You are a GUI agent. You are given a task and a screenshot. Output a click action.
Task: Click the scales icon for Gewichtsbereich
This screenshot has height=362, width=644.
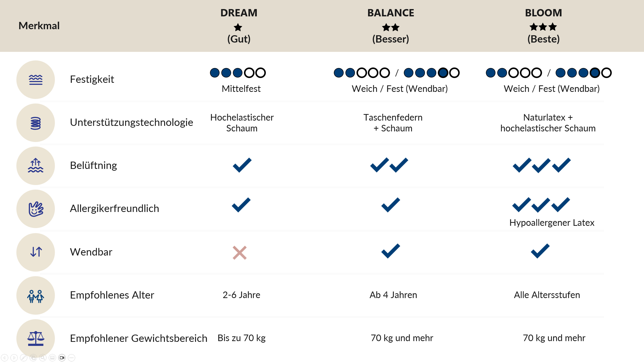(x=35, y=338)
